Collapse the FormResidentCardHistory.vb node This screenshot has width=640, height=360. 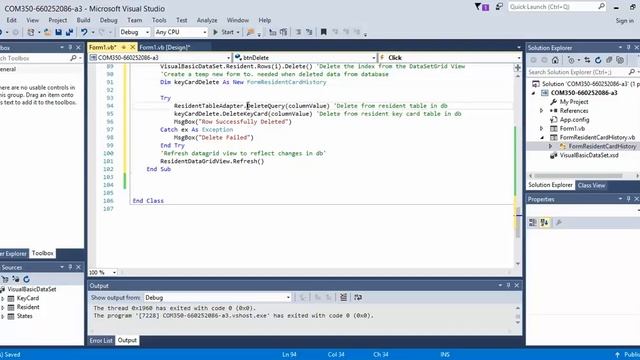tap(542, 138)
